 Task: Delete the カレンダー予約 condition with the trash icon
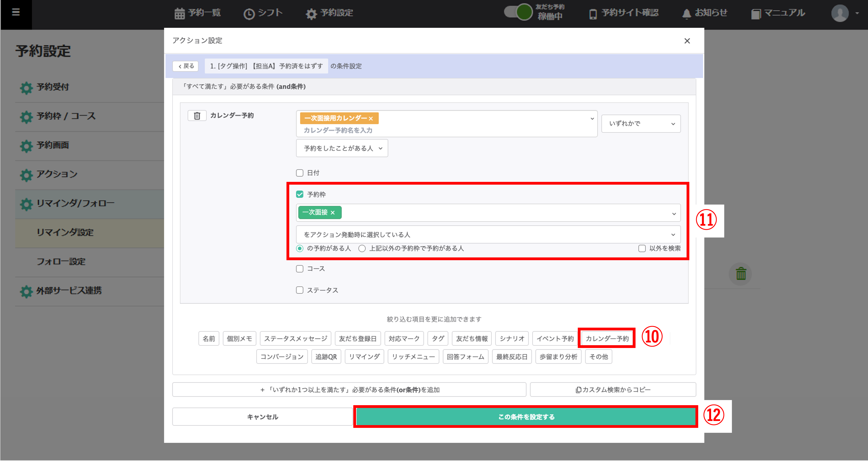[x=197, y=116]
